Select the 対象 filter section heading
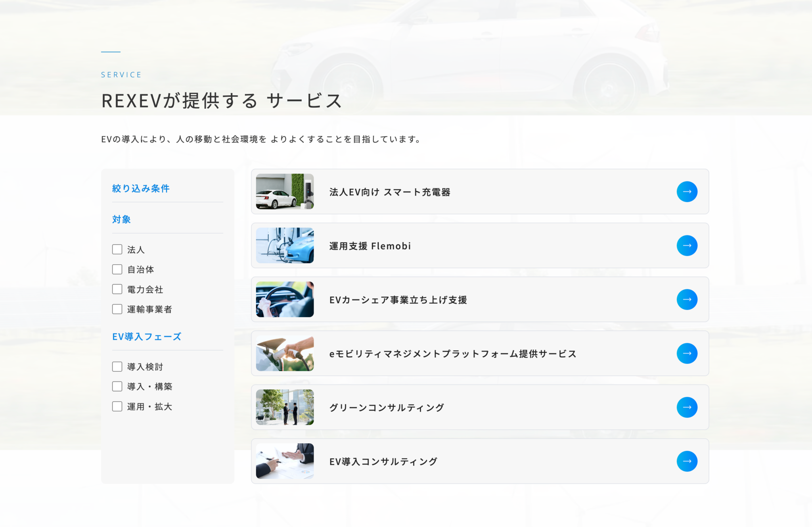The image size is (812, 527). point(121,219)
